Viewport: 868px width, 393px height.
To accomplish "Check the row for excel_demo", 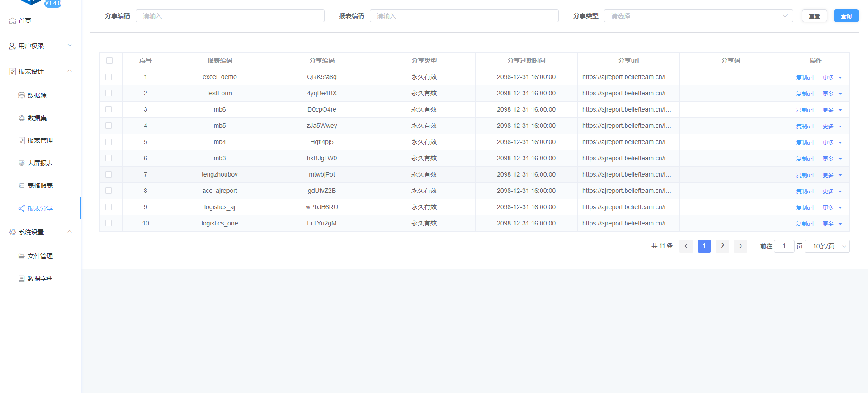I will pyautogui.click(x=108, y=77).
